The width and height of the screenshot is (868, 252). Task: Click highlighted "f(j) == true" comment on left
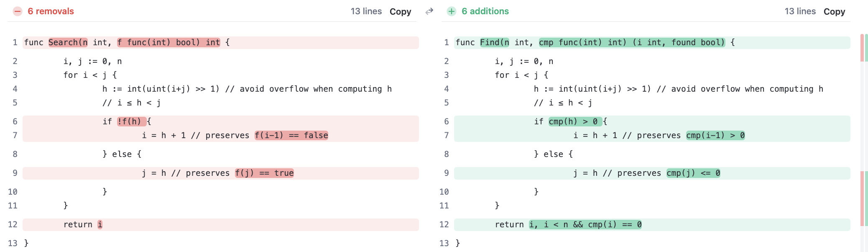click(264, 173)
